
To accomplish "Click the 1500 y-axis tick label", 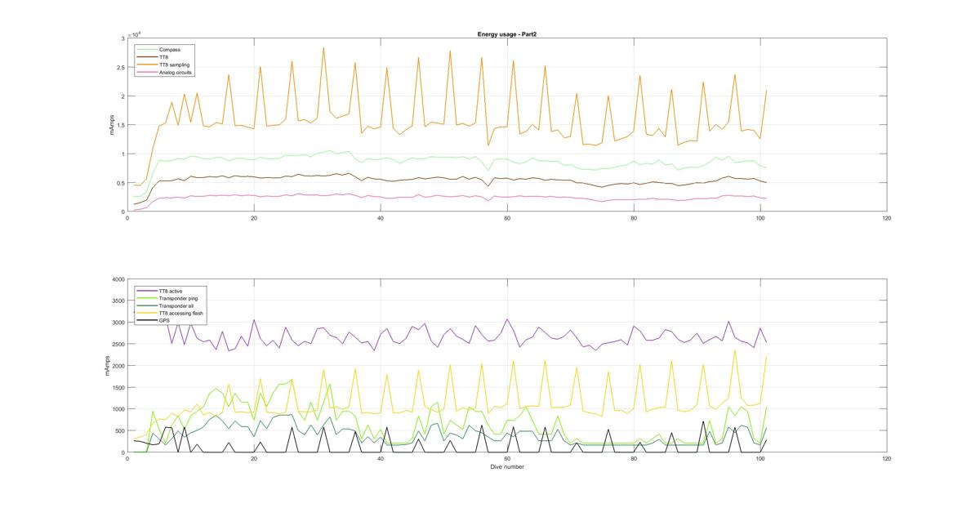I will point(118,387).
